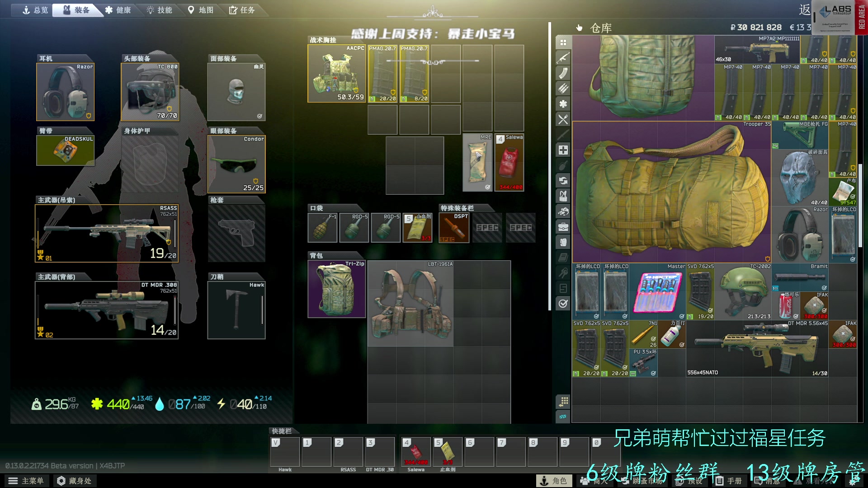Filter stash by chest rig gear icon
This screenshot has width=868, height=488.
click(x=563, y=196)
